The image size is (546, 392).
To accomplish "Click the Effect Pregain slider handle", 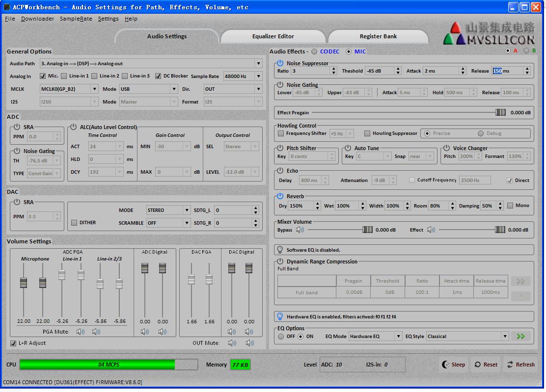I will point(500,112).
